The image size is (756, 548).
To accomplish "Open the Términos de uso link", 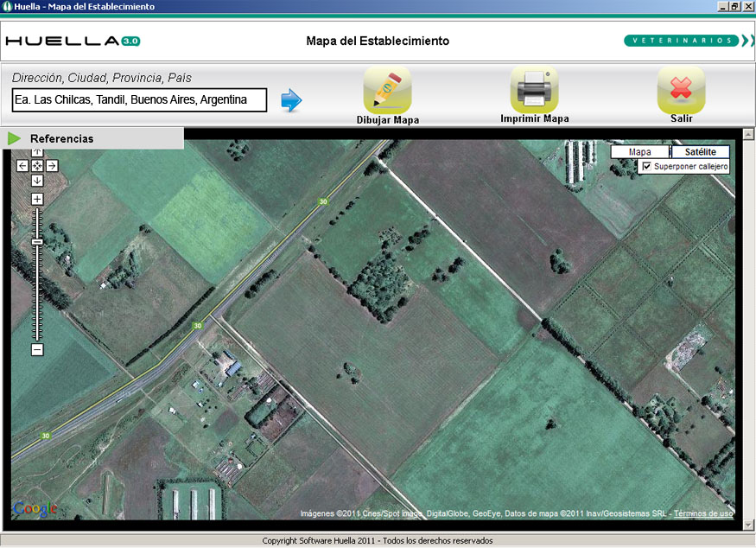I will point(703,513).
